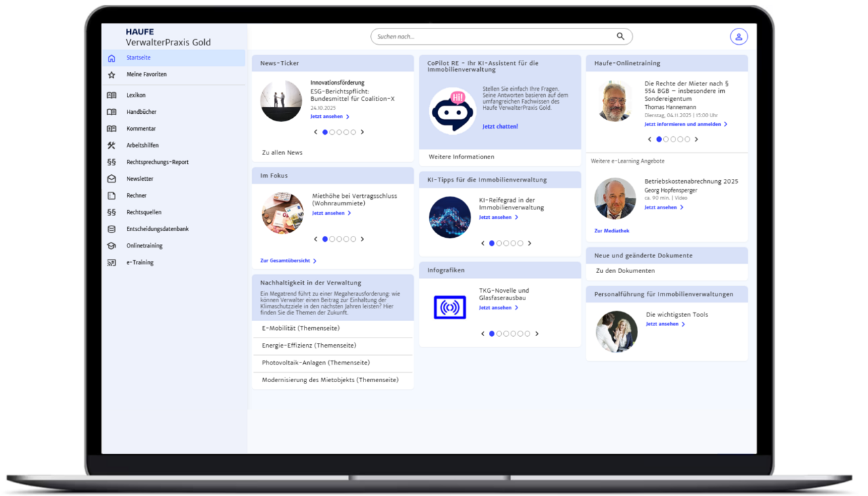Go to next News-Ticker slide arrow
This screenshot has width=868, height=496.
362,132
